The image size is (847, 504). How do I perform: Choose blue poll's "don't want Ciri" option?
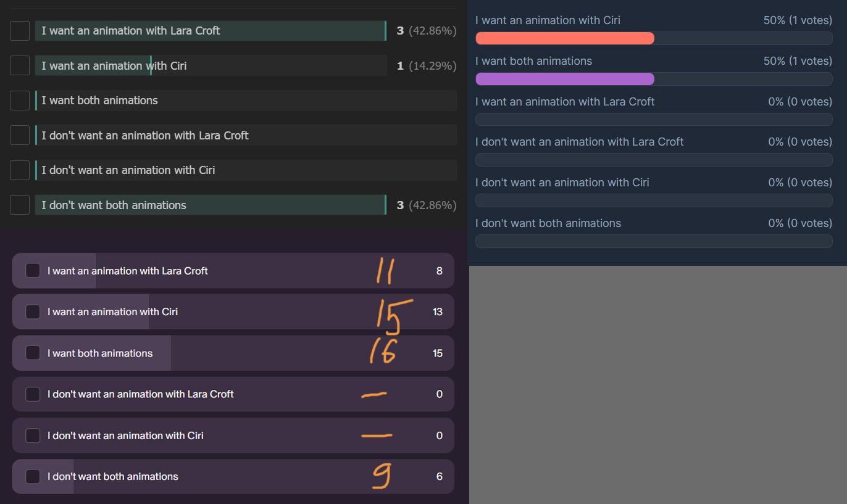tap(562, 183)
